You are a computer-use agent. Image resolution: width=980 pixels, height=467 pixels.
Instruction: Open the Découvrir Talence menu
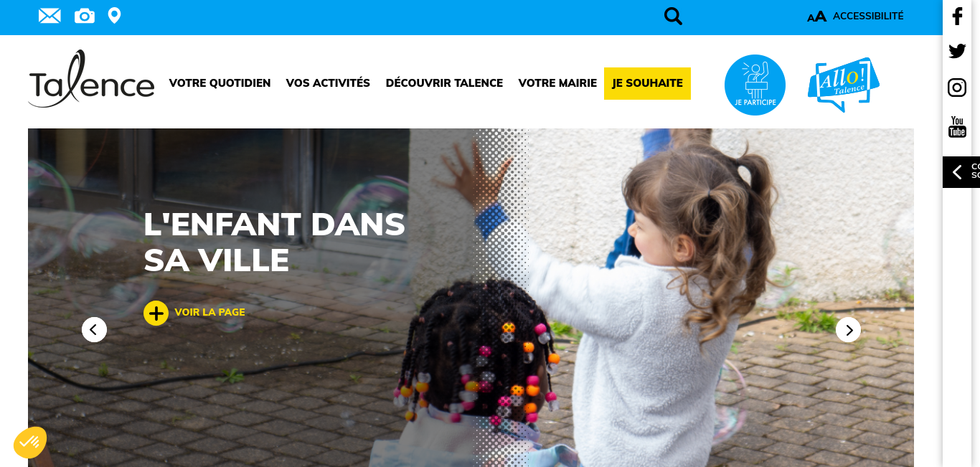pos(444,83)
